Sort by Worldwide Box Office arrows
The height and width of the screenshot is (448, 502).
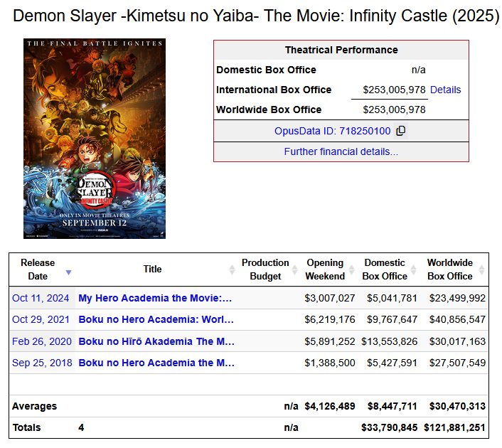coord(481,270)
